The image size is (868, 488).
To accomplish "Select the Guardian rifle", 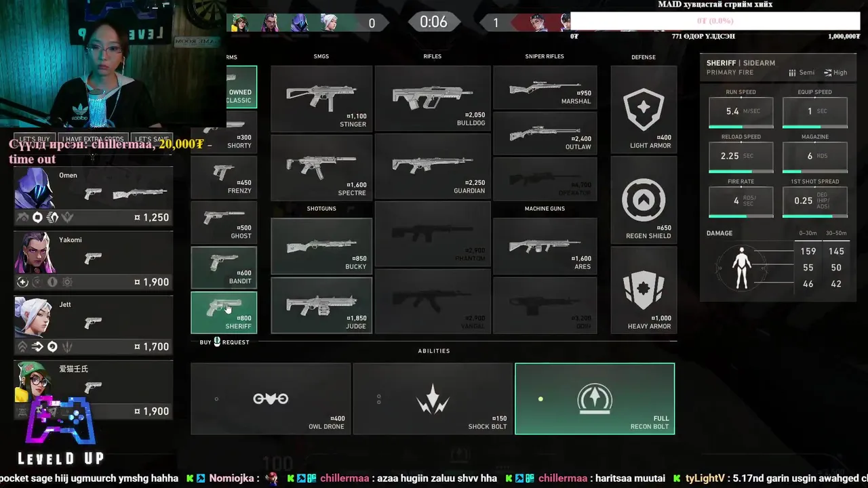I will [433, 167].
